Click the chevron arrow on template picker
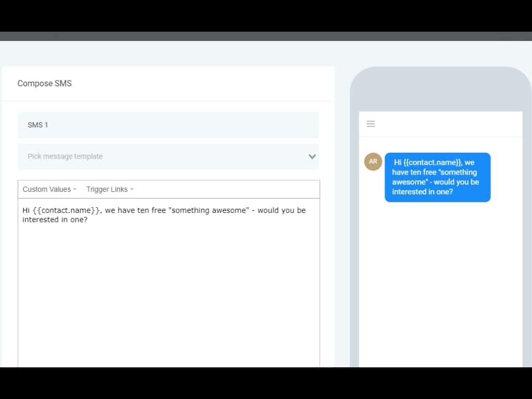This screenshot has height=399, width=532. pos(312,156)
